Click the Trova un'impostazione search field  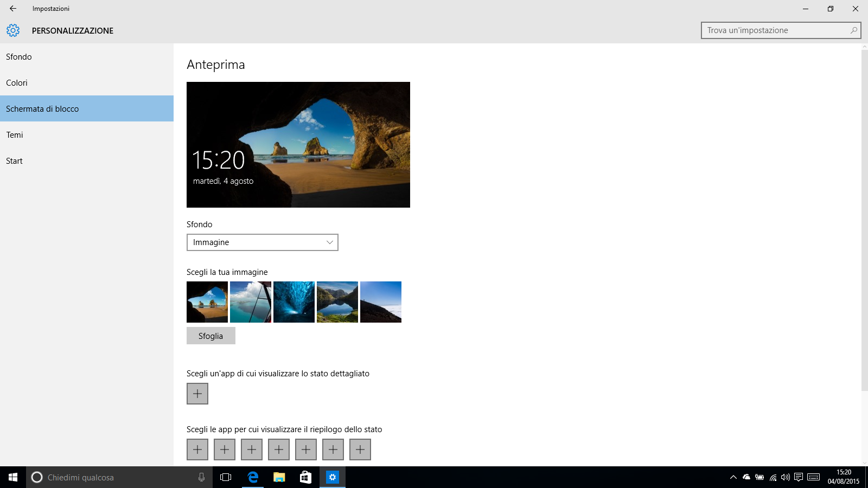[x=770, y=30]
